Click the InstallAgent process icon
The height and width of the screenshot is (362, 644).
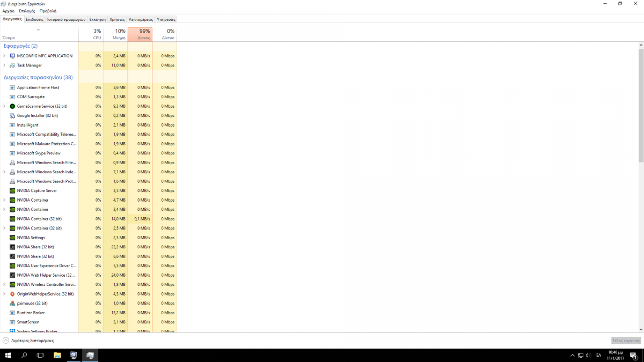[x=12, y=125]
